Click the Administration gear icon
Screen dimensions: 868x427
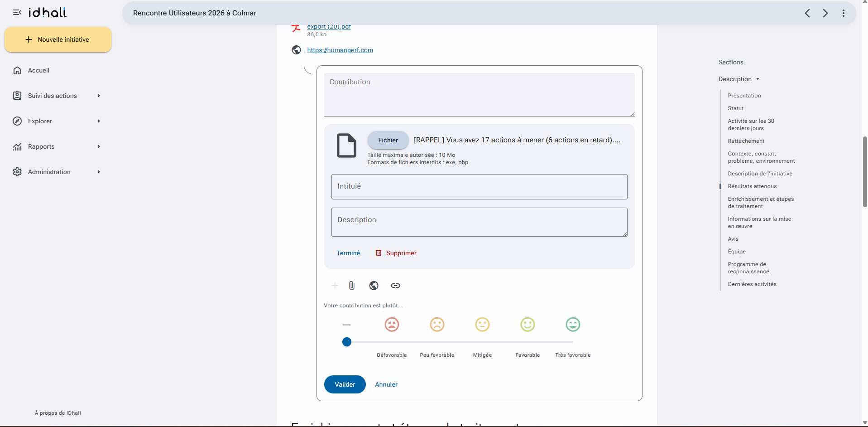(x=17, y=172)
